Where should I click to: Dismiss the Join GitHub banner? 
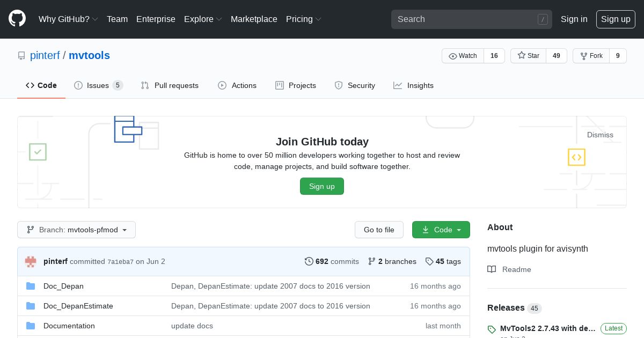coord(600,135)
